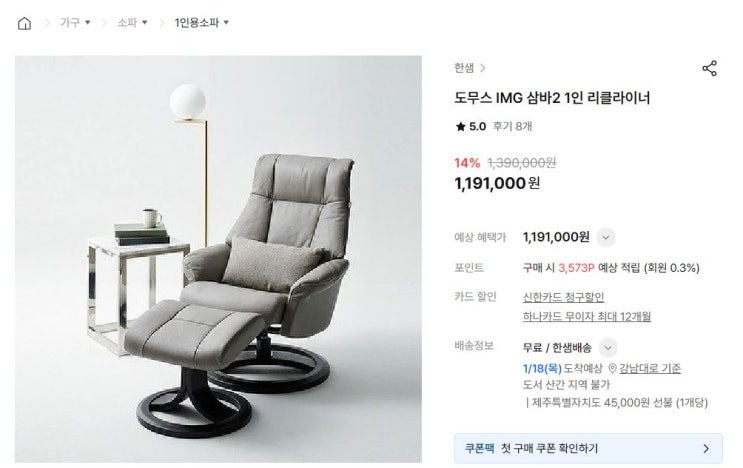Click chevron next to 한샘 brand
The height and width of the screenshot is (468, 743).
point(482,68)
